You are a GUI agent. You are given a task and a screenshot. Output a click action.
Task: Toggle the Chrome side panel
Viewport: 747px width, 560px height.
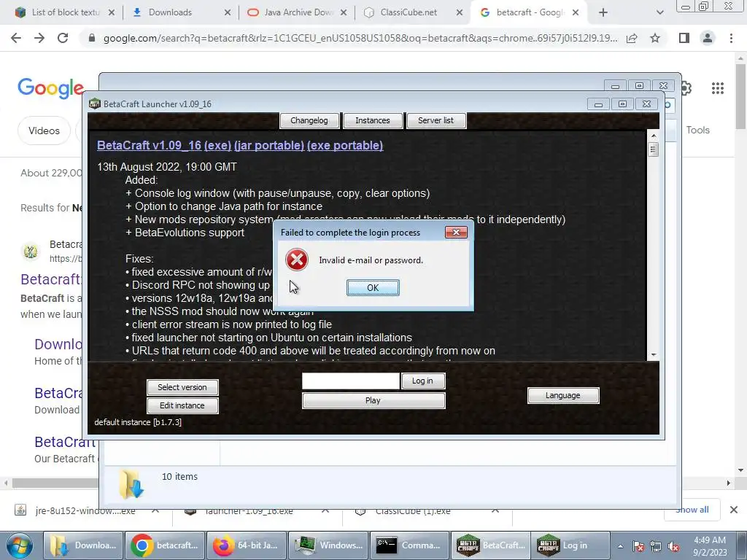click(x=684, y=38)
